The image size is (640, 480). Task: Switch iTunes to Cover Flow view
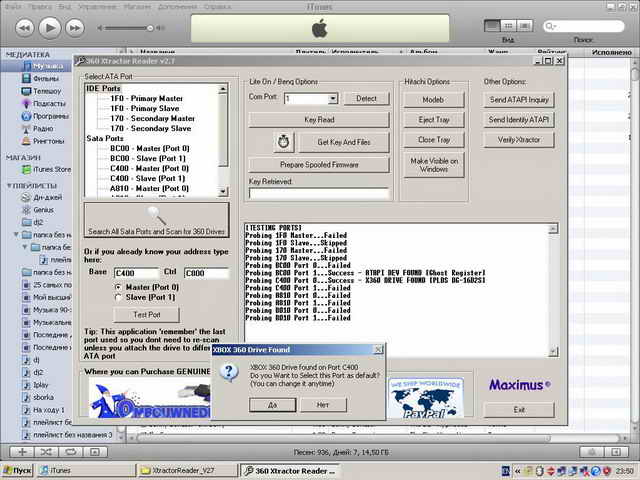pyautogui.click(x=524, y=26)
